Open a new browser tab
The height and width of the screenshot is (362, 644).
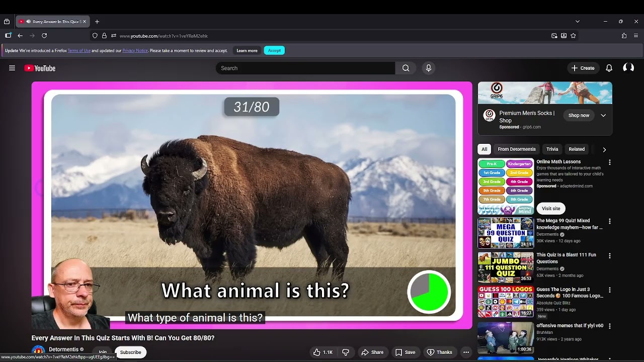pyautogui.click(x=97, y=22)
